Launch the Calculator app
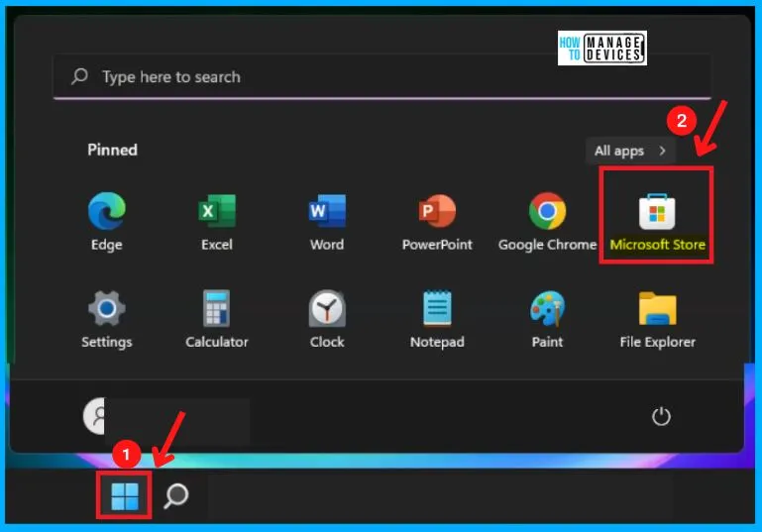 click(217, 319)
